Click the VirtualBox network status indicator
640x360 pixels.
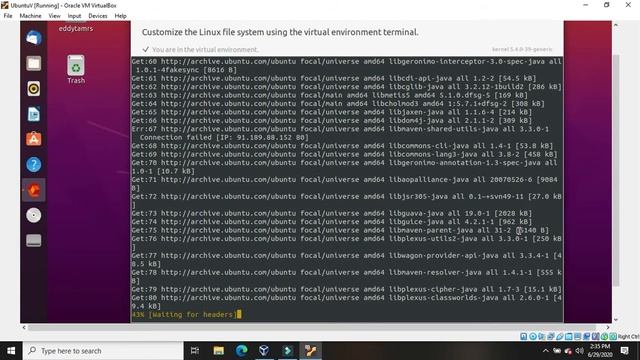(551, 336)
